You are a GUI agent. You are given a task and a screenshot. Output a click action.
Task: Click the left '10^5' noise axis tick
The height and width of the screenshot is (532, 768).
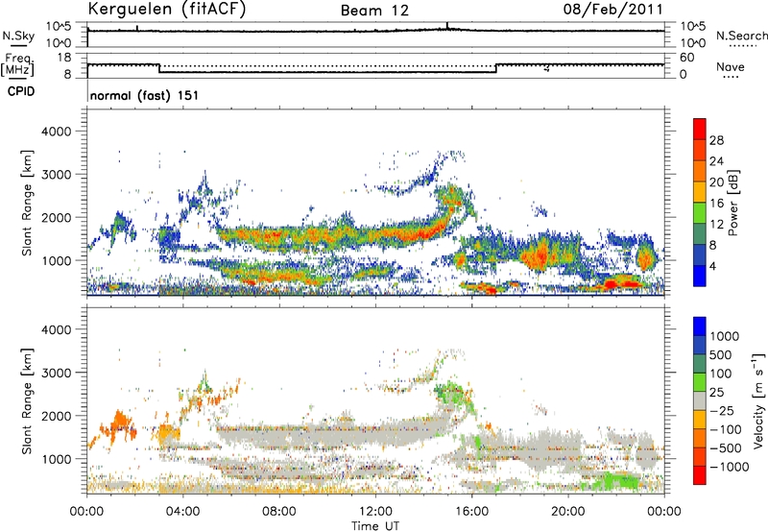point(59,27)
